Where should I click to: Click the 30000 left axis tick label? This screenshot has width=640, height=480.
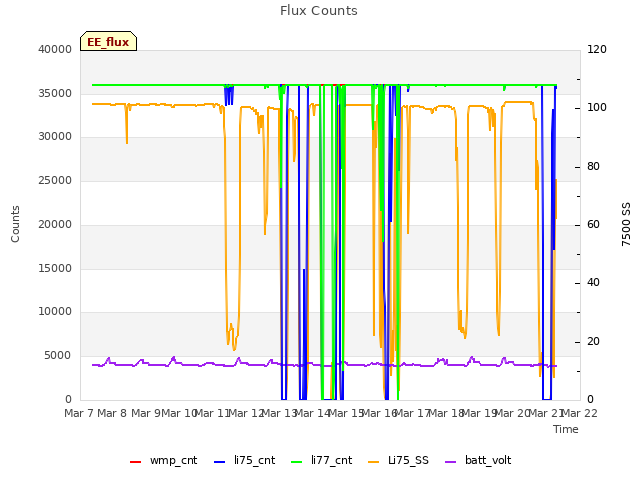click(55, 137)
